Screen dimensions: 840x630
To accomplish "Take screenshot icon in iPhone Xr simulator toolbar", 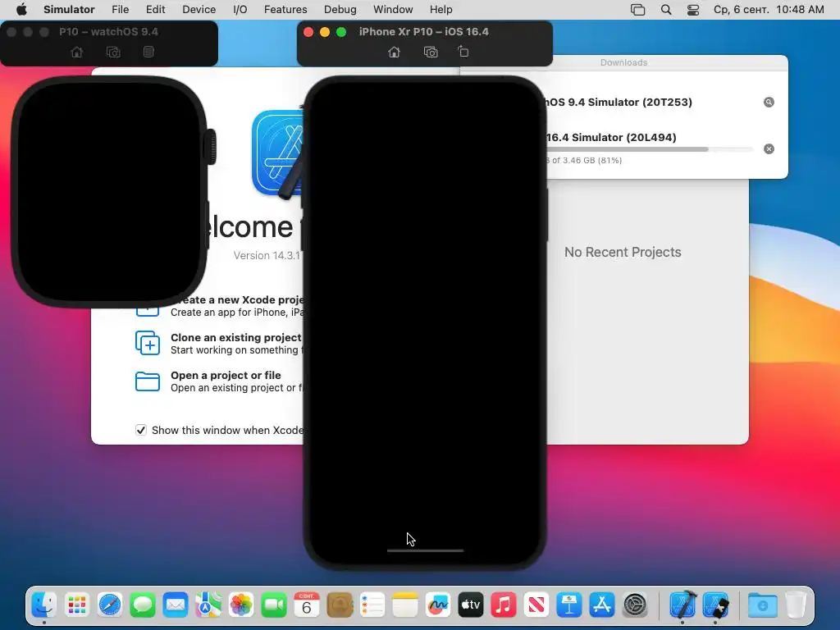I will click(431, 52).
